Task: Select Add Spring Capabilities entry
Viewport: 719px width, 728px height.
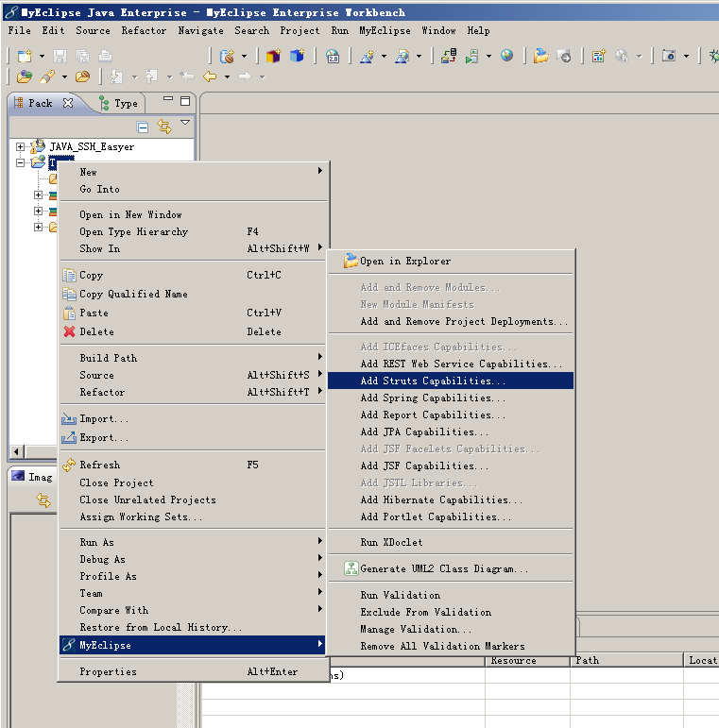Action: [433, 398]
